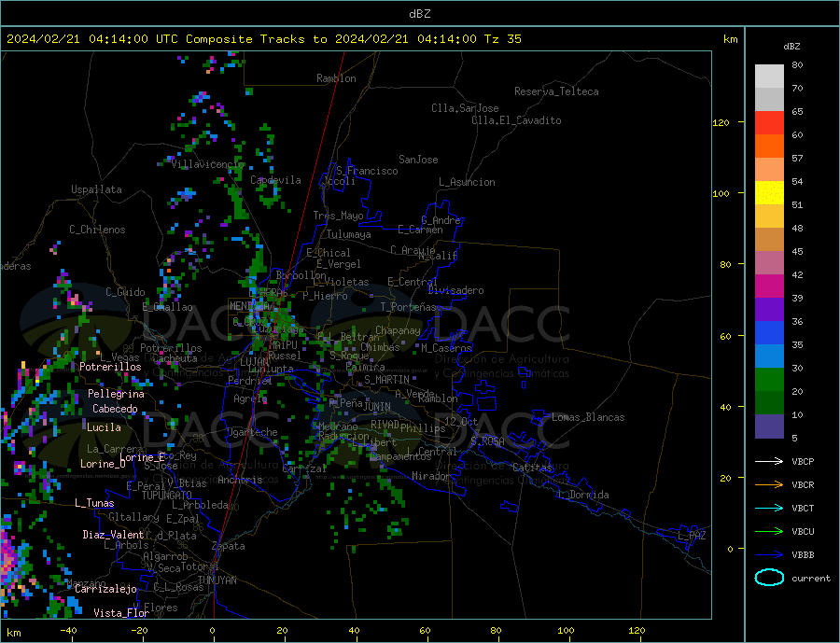
Task: Pick the dark purple 10 dBZ swatch
Action: (x=769, y=426)
